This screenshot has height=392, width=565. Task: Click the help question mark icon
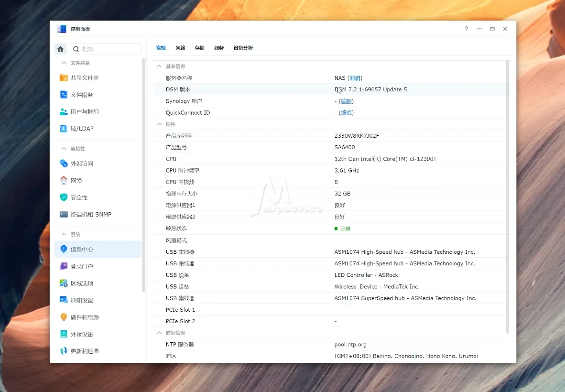click(x=466, y=29)
